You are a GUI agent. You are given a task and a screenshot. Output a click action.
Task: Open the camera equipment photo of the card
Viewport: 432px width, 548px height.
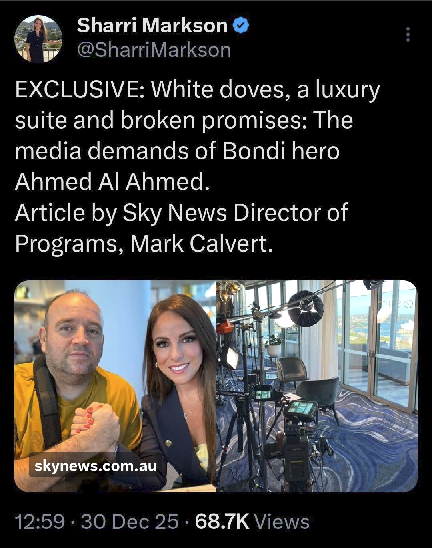[x=317, y=386]
